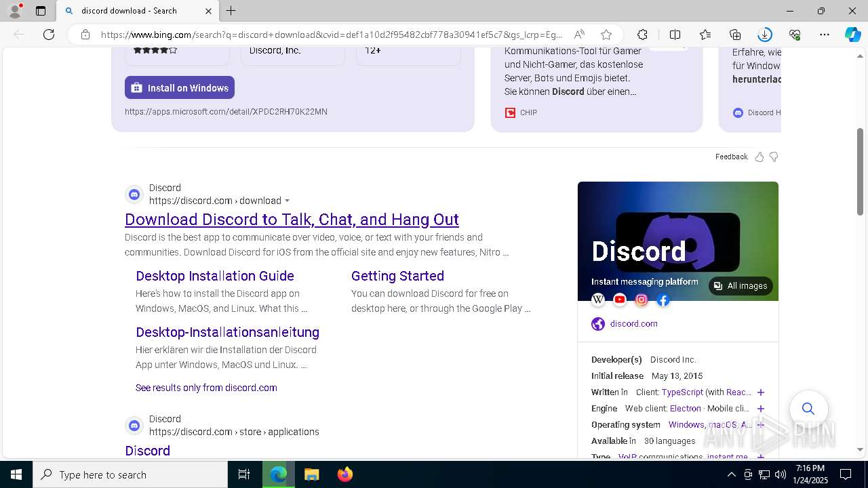This screenshot has width=868, height=488.
Task: Open the volume control icon
Action: [781, 474]
